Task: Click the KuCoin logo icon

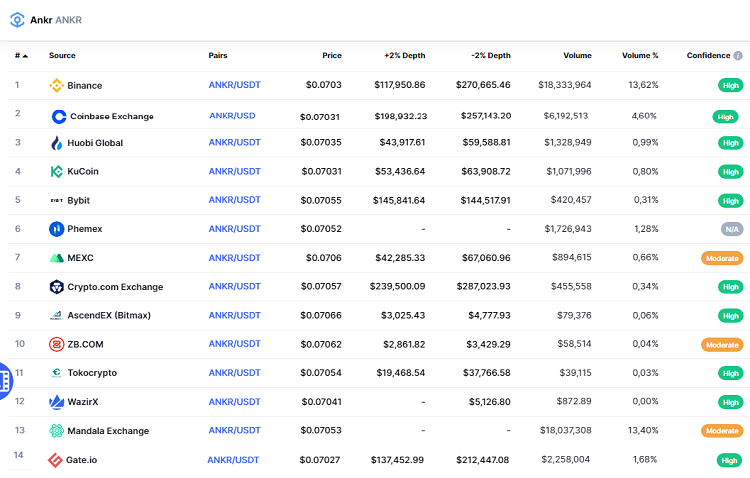Action: [57, 172]
